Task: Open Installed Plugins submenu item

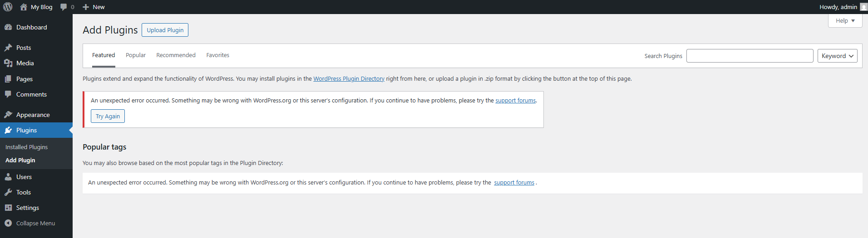Action: 26,147
